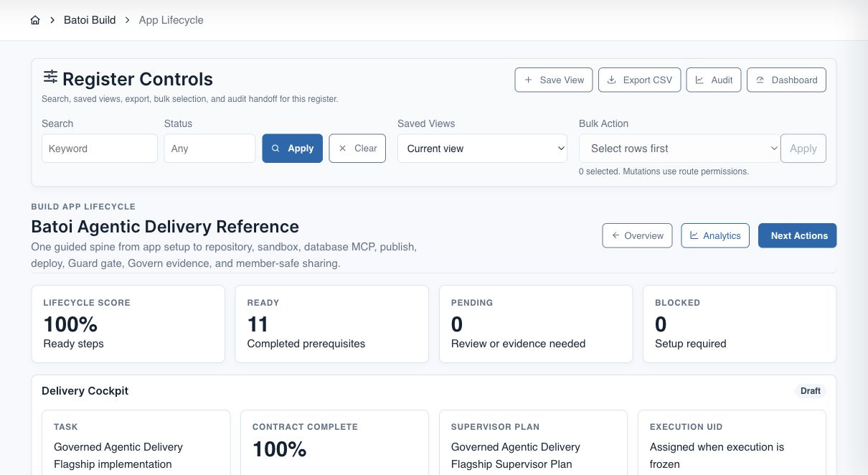This screenshot has height=475, width=868.
Task: Click the left arrow icon on Overview
Action: point(615,235)
